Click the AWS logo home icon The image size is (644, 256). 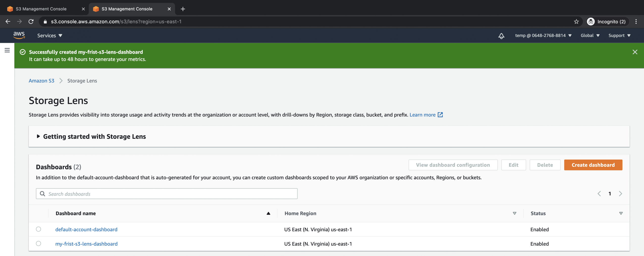click(19, 35)
